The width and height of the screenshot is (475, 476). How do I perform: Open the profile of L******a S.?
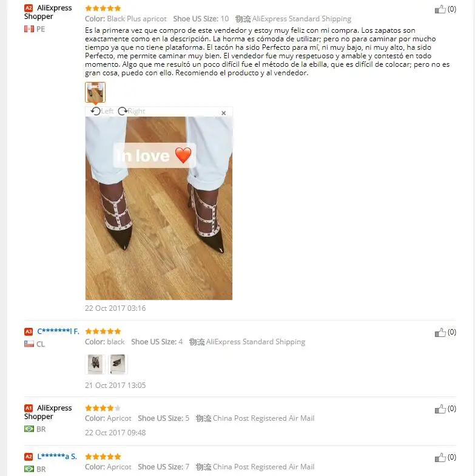57,457
